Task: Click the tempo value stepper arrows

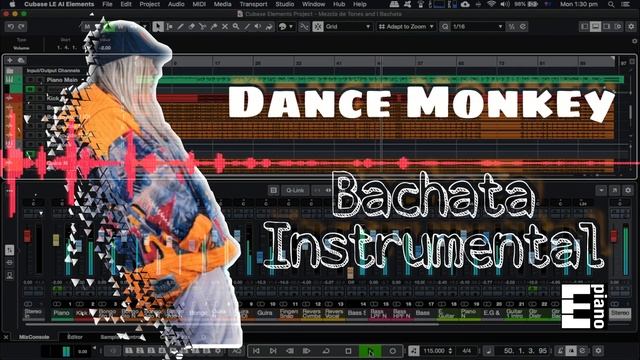Action: point(450,351)
